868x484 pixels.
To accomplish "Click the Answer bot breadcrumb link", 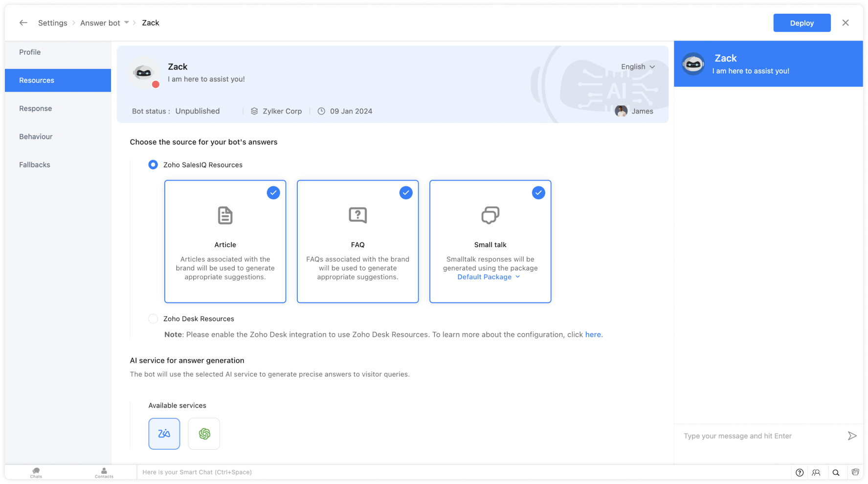I will pyautogui.click(x=100, y=23).
